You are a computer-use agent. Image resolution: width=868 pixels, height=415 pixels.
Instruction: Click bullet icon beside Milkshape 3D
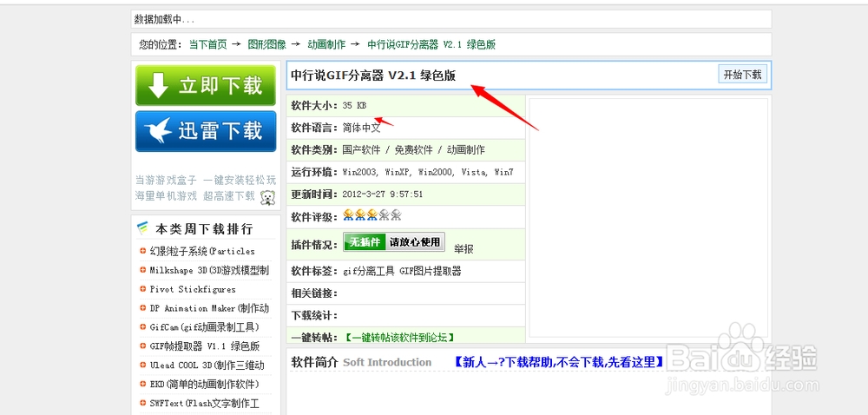pyautogui.click(x=143, y=270)
